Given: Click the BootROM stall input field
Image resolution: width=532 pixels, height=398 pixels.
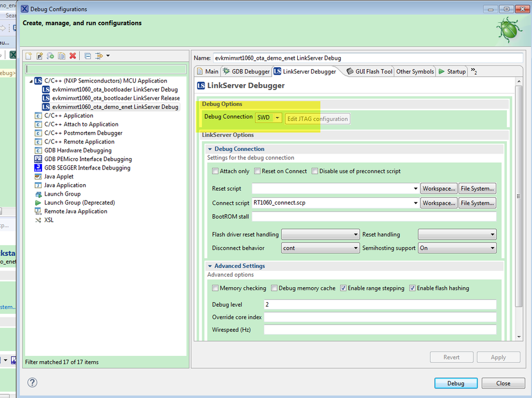Looking at the screenshot, I should point(374,217).
